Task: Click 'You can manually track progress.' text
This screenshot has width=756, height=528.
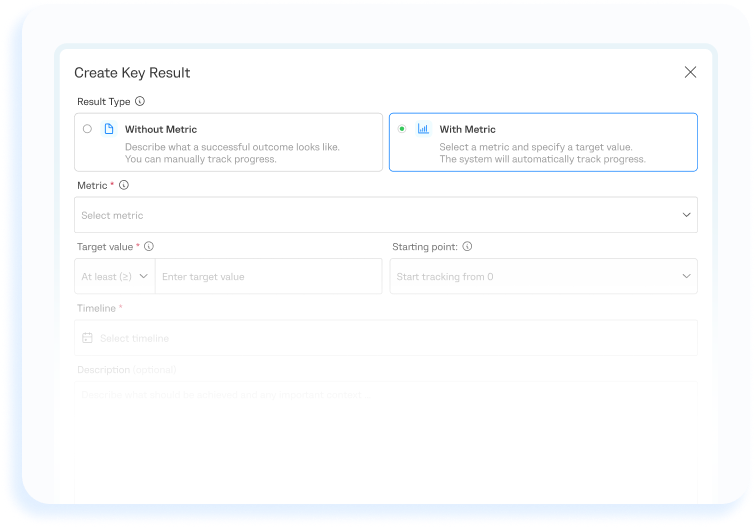Action: 201,159
